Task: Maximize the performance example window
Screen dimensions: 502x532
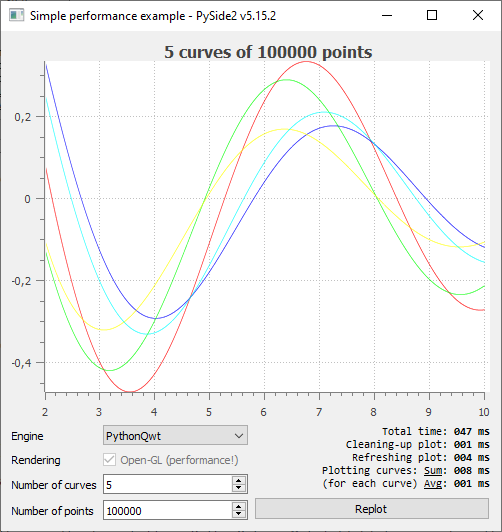Action: (x=432, y=15)
